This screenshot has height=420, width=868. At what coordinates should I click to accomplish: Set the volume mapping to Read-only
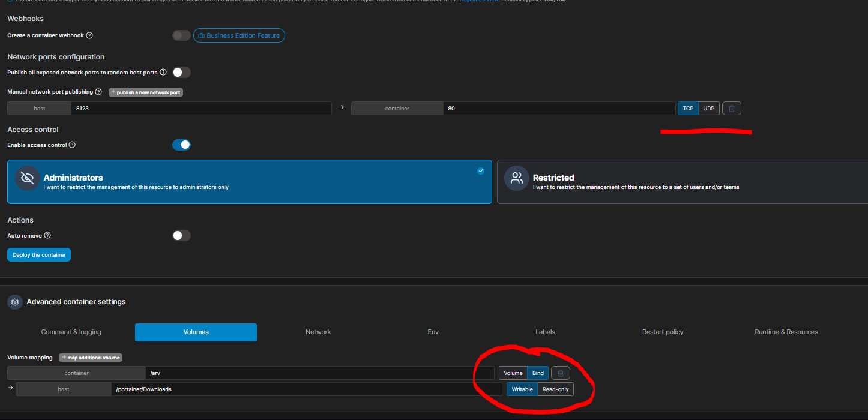pos(556,389)
